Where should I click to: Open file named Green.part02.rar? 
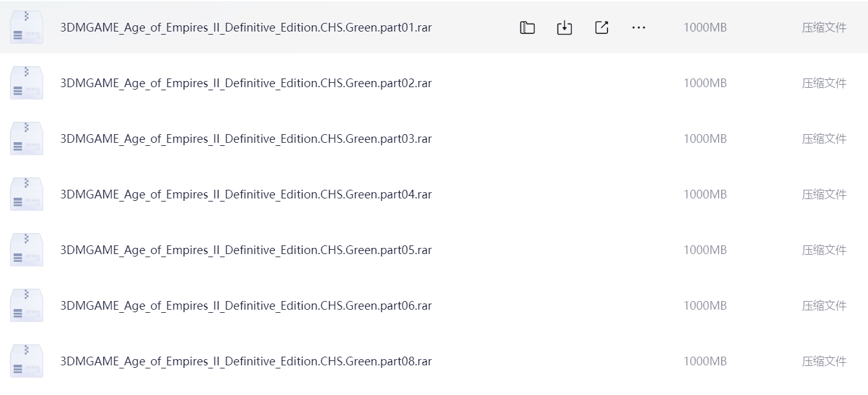(x=246, y=83)
